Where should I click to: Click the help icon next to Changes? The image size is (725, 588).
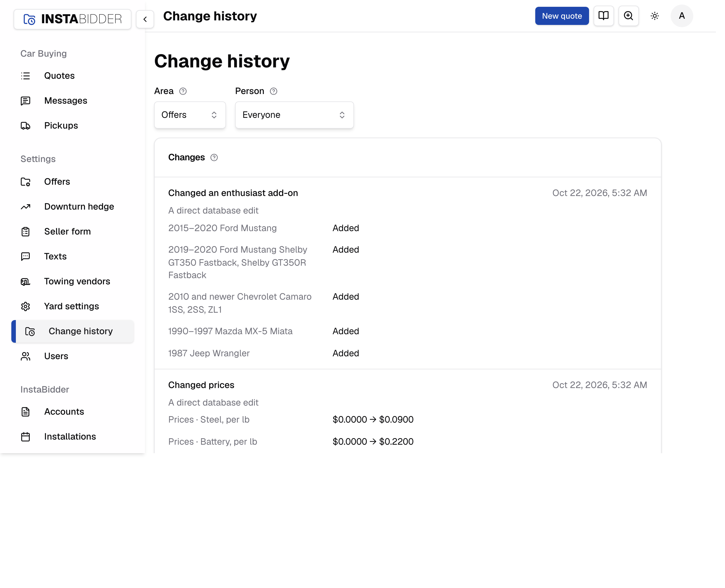[x=214, y=157]
